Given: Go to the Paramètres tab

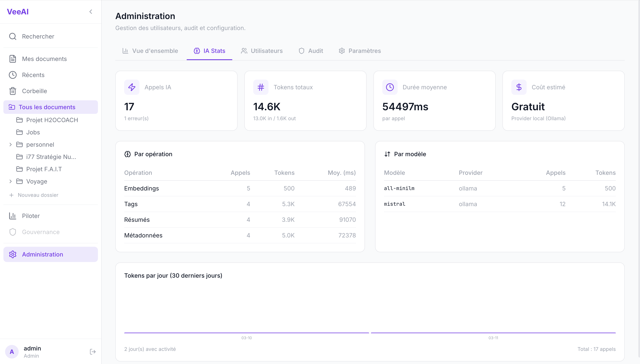Looking at the screenshot, I should pos(360,51).
